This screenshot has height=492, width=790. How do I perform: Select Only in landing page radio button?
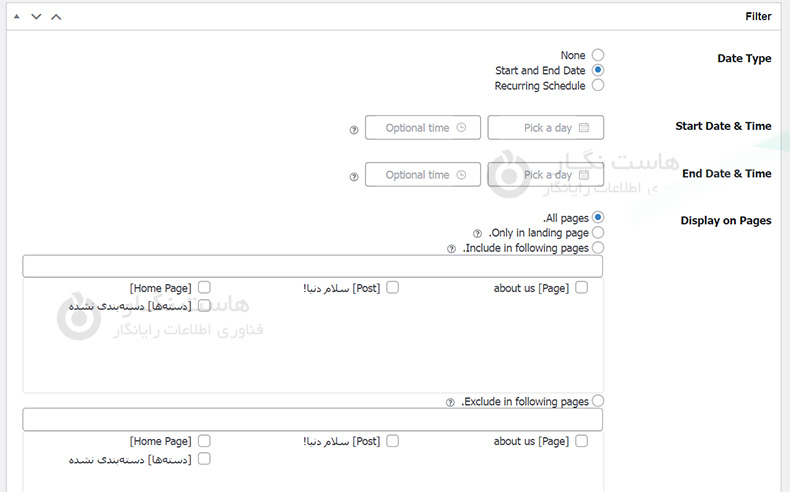(598, 233)
